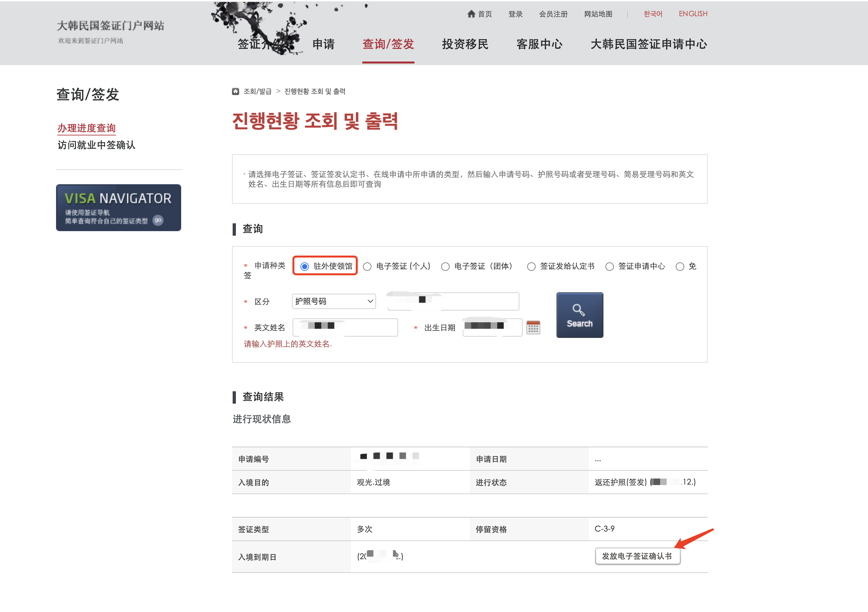Select the 驻外使领馆 radio option
The image size is (868, 612).
[305, 267]
